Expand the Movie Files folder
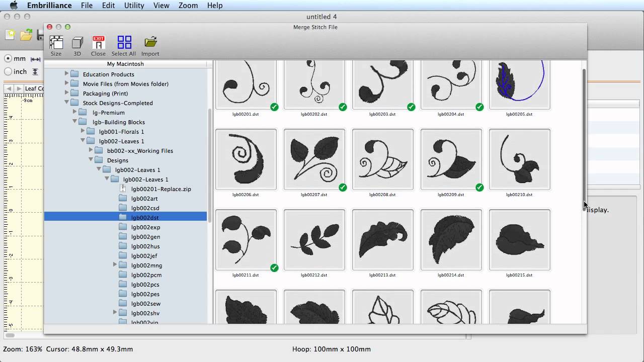The height and width of the screenshot is (362, 644). [66, 83]
